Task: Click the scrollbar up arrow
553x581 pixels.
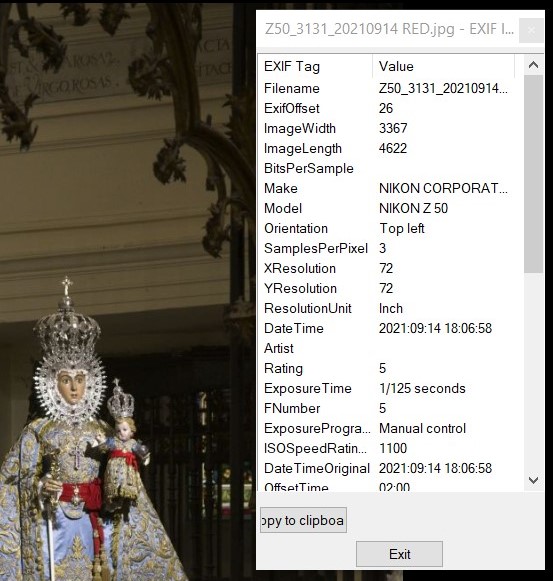Action: (x=533, y=65)
